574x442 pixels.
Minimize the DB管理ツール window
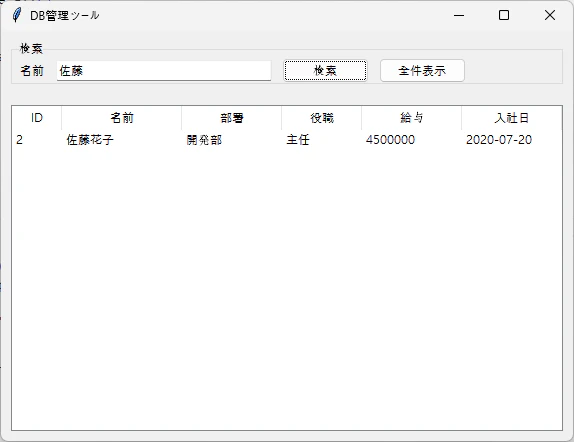459,15
